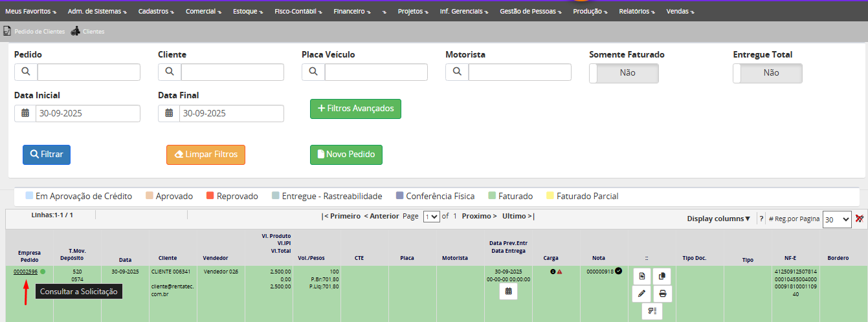Toggle the Somente Faturado switch
Screen dimensions: 868x322
(x=623, y=73)
